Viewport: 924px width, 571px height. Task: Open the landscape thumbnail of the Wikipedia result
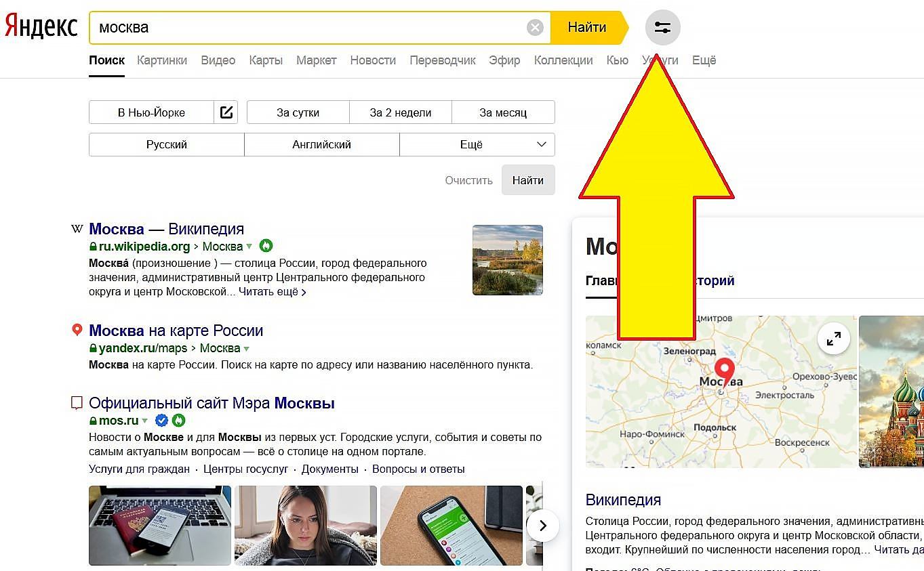click(508, 260)
